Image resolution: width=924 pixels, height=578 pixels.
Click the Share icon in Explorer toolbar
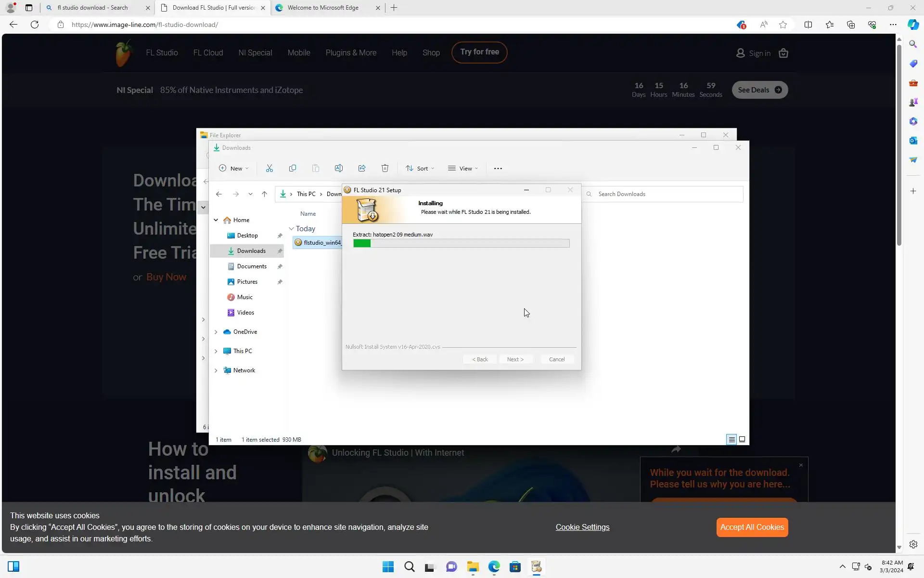tap(362, 168)
